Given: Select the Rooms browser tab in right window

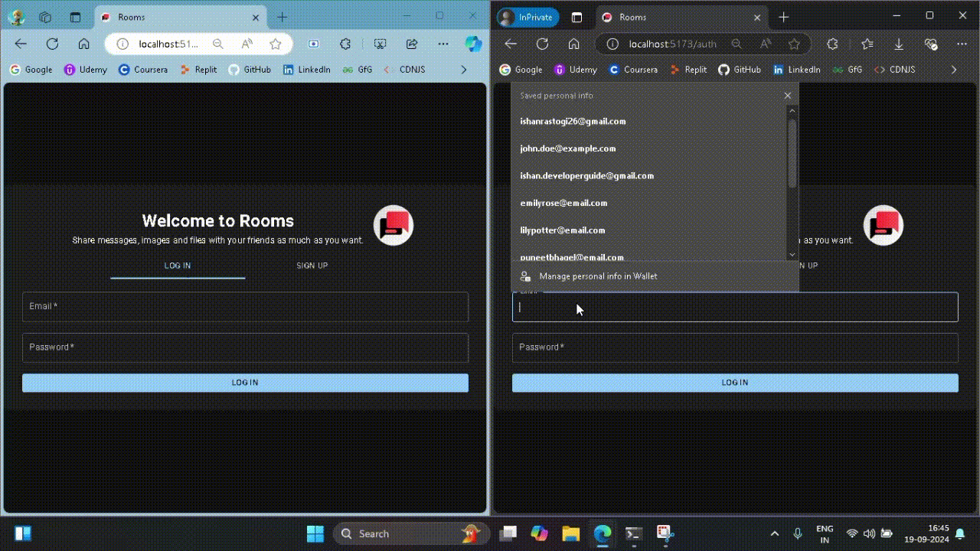Looking at the screenshot, I should pos(681,17).
